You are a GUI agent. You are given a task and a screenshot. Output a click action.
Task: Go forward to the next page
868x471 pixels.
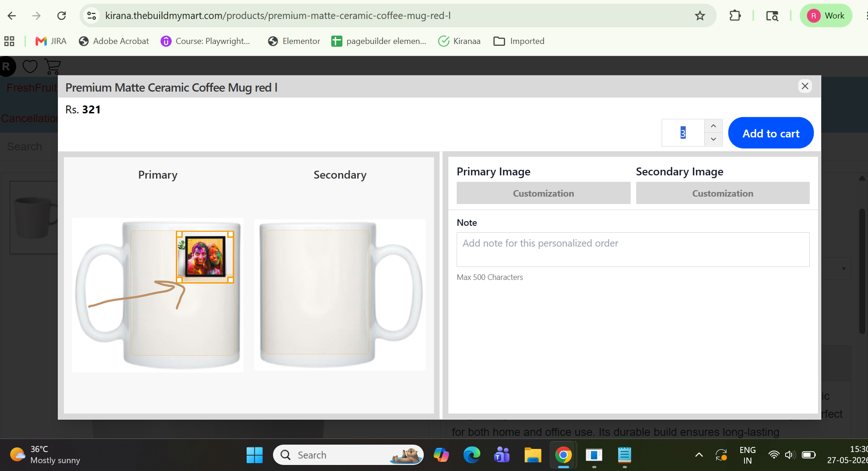pyautogui.click(x=37, y=16)
